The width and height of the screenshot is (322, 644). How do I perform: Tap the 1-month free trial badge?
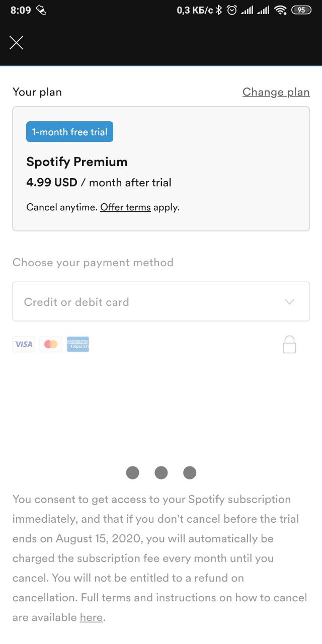(69, 132)
